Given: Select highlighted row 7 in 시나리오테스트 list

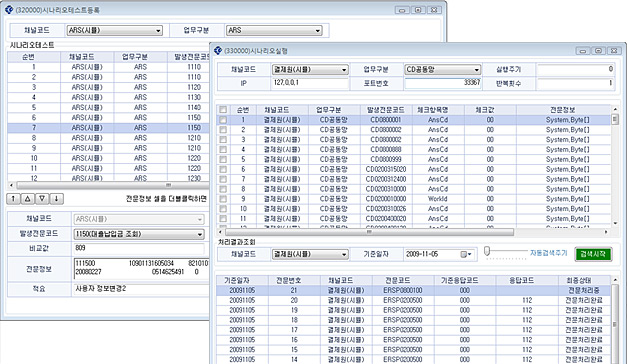Looking at the screenshot, I should click(x=108, y=128).
